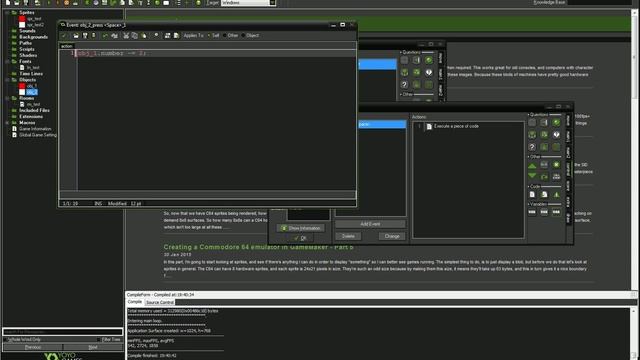Viewport: 640px width, 360px height.
Task: Collapse the Rooms folder in resource tree
Action: 7,98
